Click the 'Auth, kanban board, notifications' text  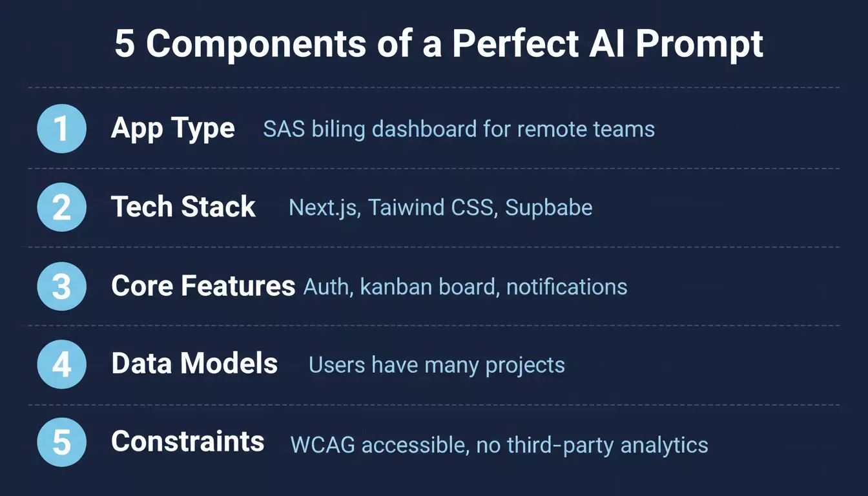pos(466,287)
